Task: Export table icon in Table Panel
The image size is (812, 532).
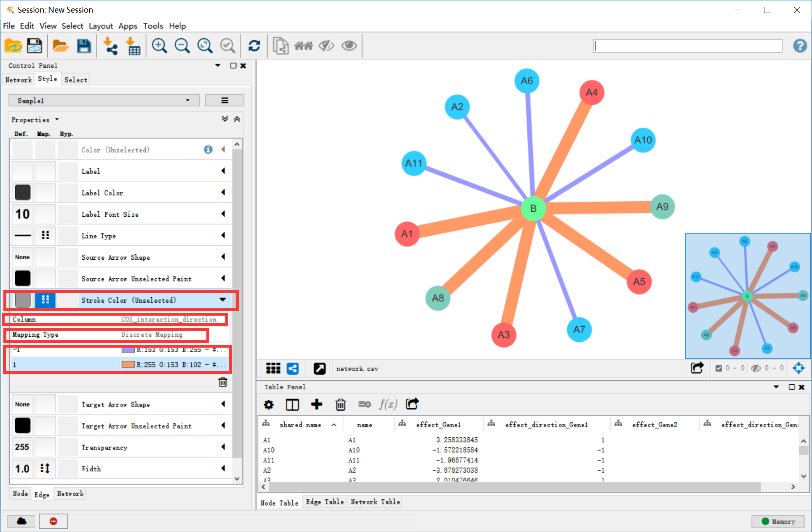Action: click(412, 404)
